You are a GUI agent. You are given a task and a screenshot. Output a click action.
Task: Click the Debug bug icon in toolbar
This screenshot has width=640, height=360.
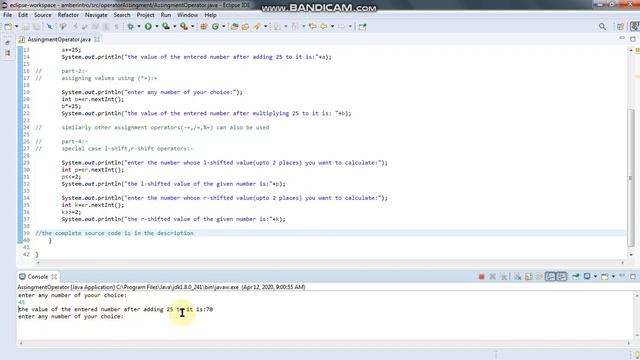coord(131,27)
